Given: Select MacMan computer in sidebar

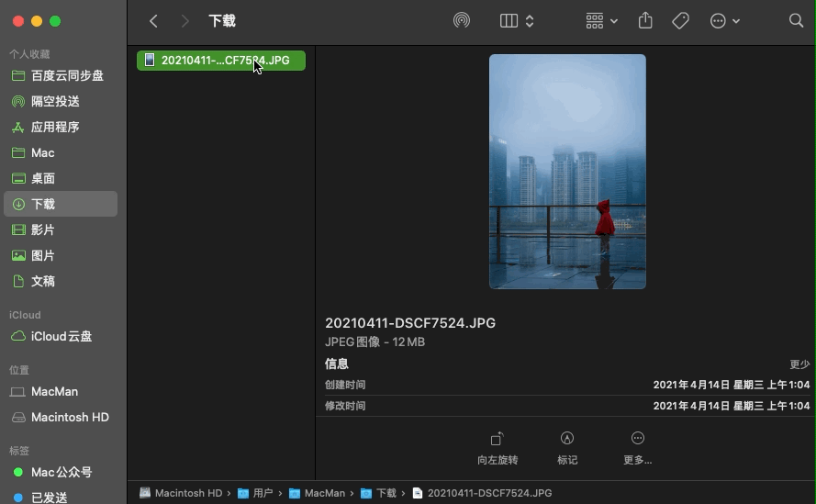Looking at the screenshot, I should click(61, 391).
